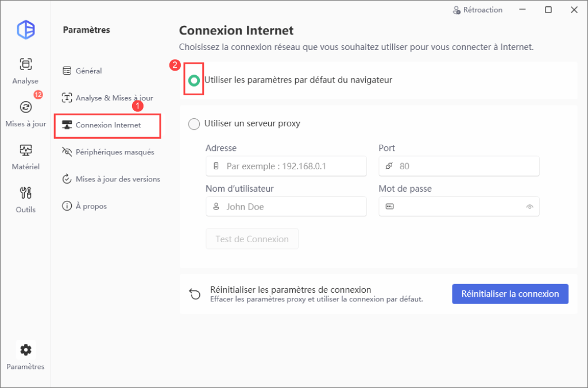Select Connexion Internet settings item
The image size is (588, 388).
(108, 125)
